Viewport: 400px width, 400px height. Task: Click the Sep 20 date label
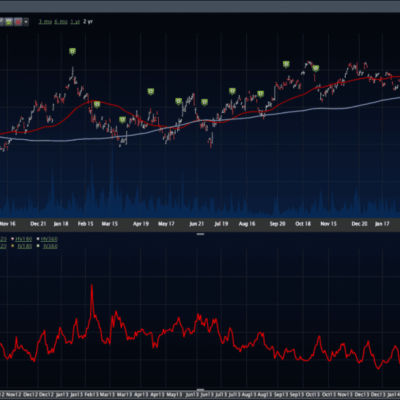277,224
